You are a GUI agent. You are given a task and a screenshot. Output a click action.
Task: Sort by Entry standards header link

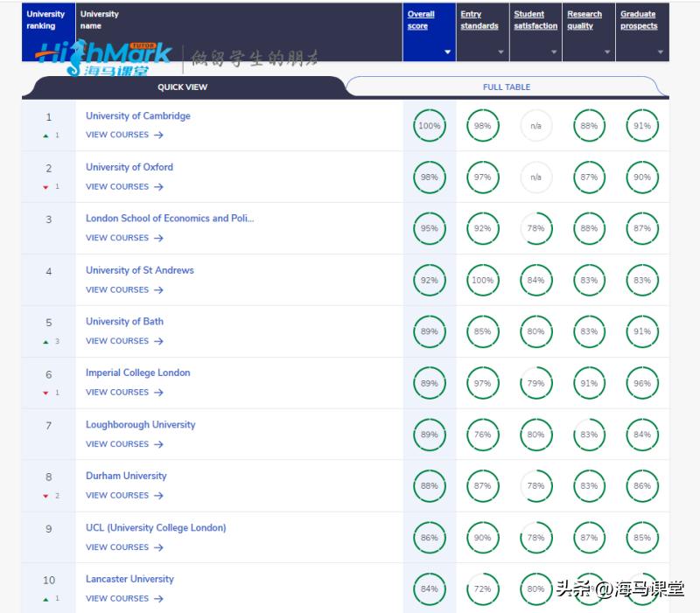[x=479, y=20]
